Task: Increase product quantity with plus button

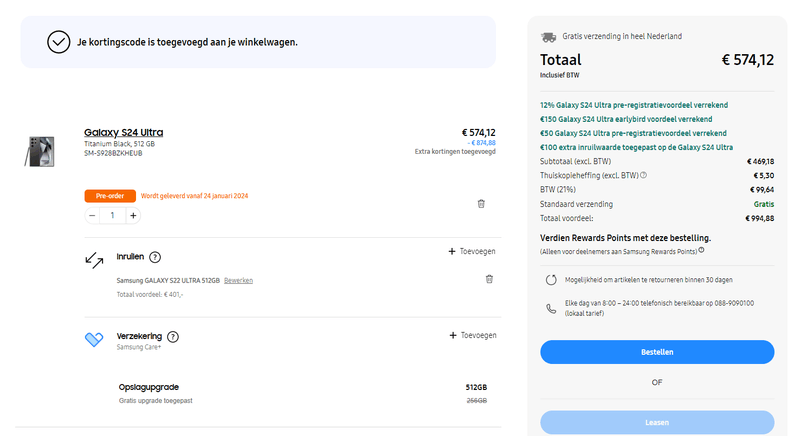Action: (x=133, y=215)
